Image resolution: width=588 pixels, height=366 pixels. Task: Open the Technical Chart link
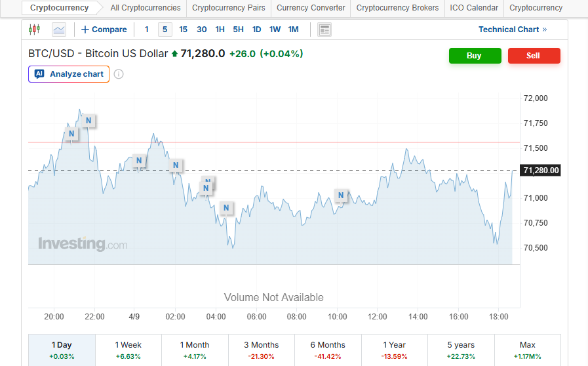coord(512,30)
